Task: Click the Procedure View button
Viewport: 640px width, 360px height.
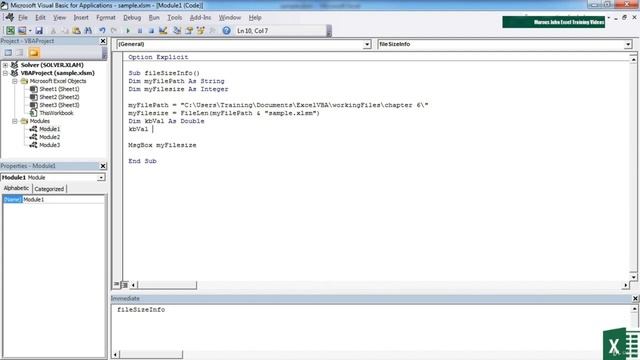Action: [117, 284]
